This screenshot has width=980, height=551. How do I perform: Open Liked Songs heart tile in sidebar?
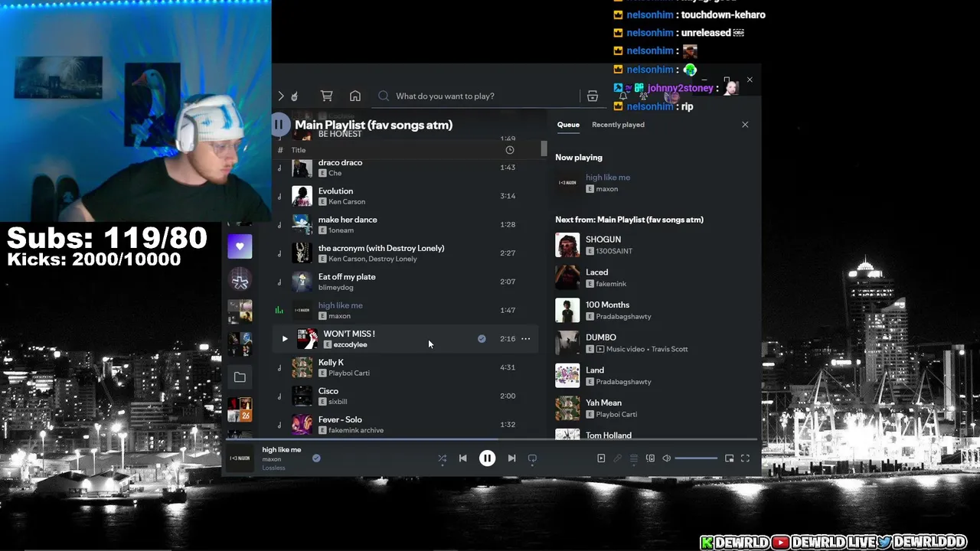coord(240,246)
